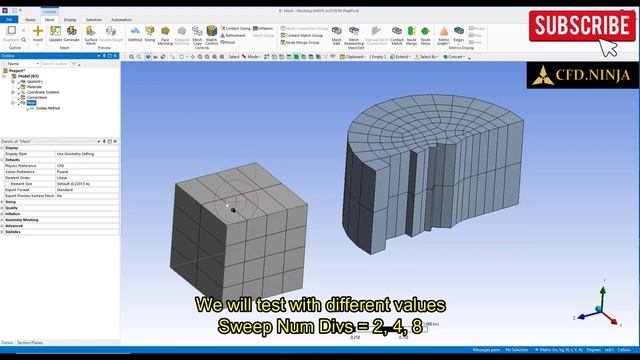Expand the Statistics details section
The image size is (640, 360).
pos(2,232)
